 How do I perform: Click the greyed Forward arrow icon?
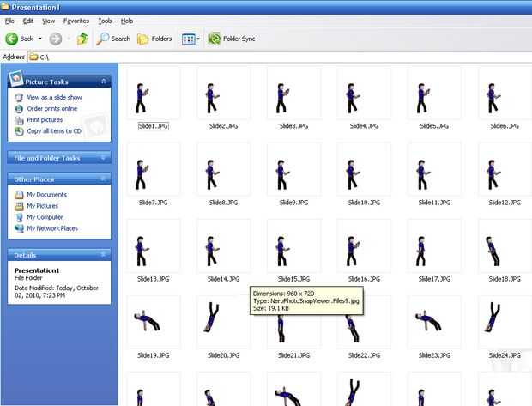[x=56, y=39]
